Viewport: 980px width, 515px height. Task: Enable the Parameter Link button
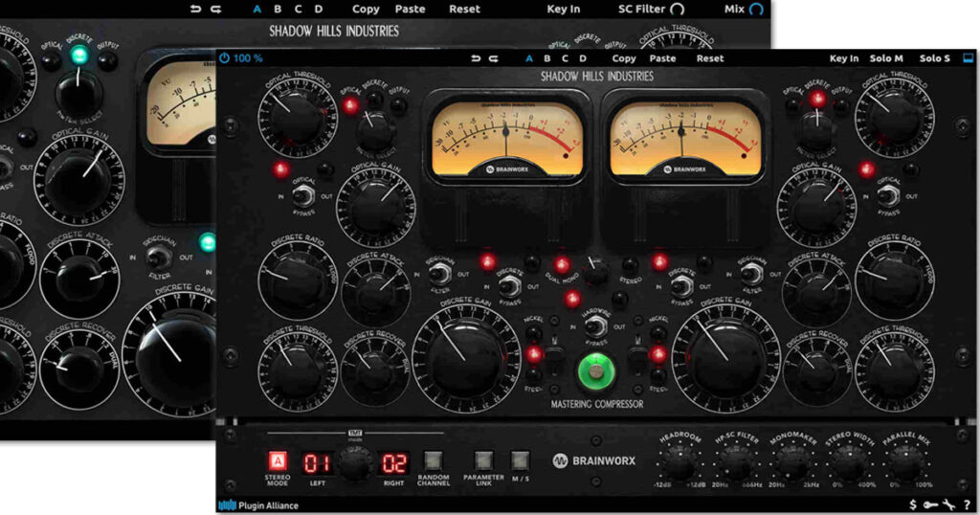tap(483, 461)
